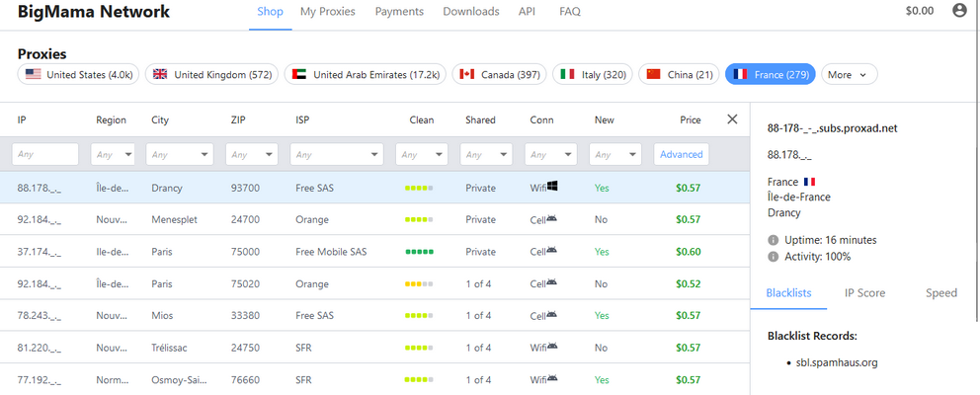This screenshot has width=980, height=395.
Task: Click the $0.60 price
Action: [x=689, y=252]
